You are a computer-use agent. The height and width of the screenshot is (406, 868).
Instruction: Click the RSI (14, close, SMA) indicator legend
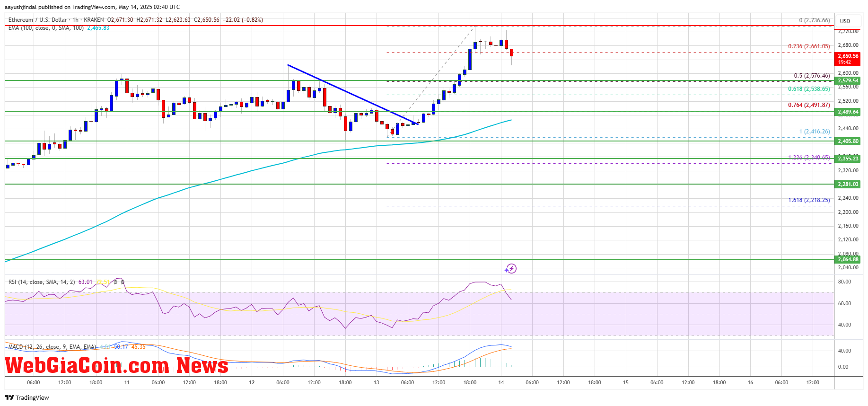point(42,282)
